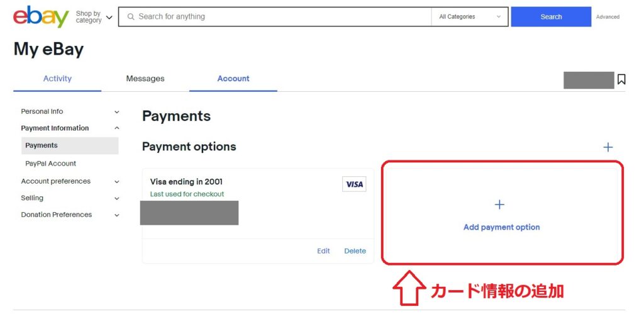Image resolution: width=644 pixels, height=314 pixels.
Task: Switch to the Messages tab
Action: 145,79
